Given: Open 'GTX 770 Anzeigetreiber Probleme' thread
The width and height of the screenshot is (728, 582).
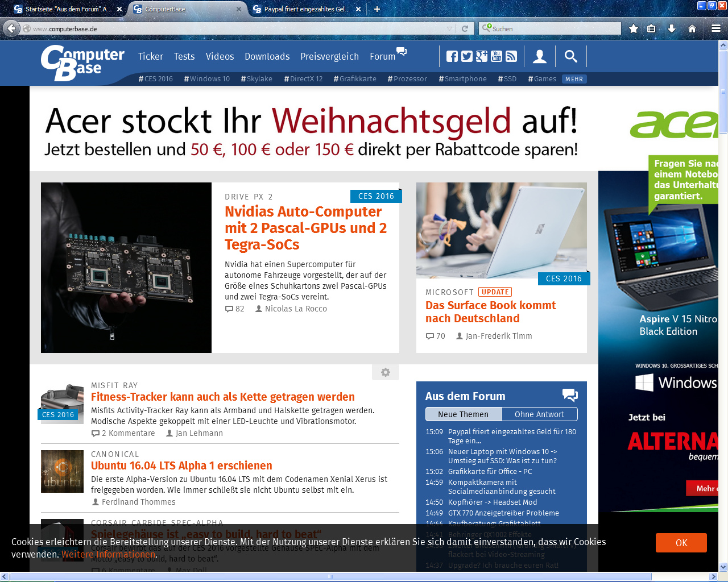Looking at the screenshot, I should coord(503,513).
